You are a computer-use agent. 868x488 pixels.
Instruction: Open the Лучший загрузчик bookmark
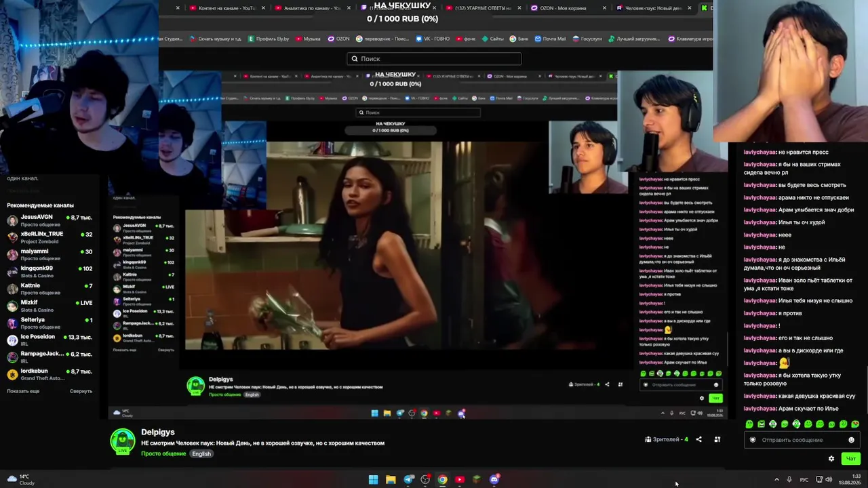click(x=634, y=39)
